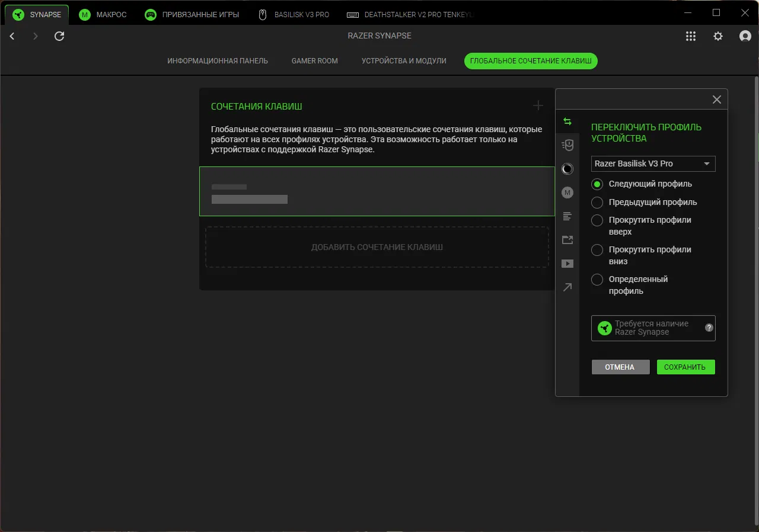Click the Сочетания клавиш heading
Viewport: 759px width, 532px height.
point(257,107)
